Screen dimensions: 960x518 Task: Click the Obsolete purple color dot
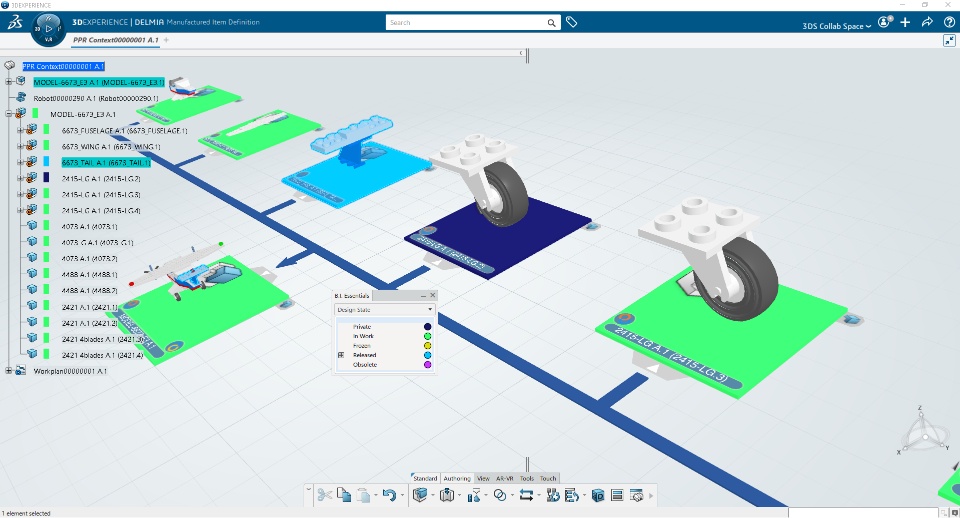coord(427,364)
